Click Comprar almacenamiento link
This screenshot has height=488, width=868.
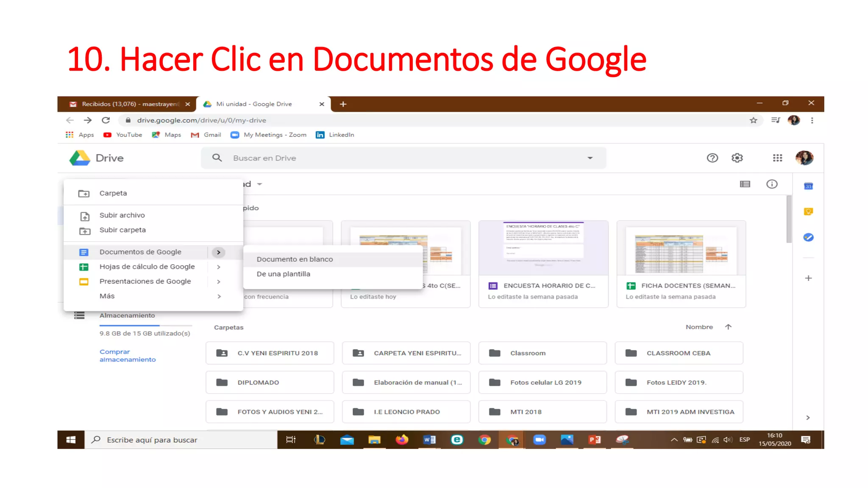point(128,355)
